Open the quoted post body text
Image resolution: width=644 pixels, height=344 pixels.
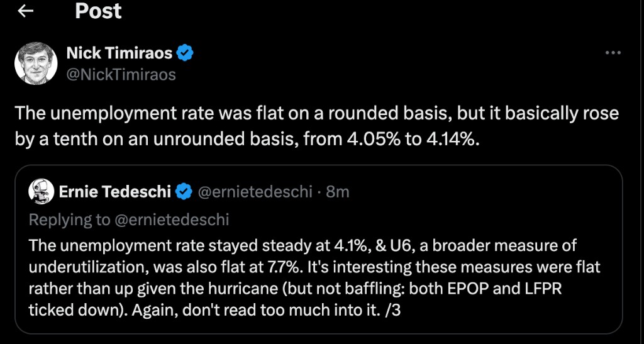(314, 278)
